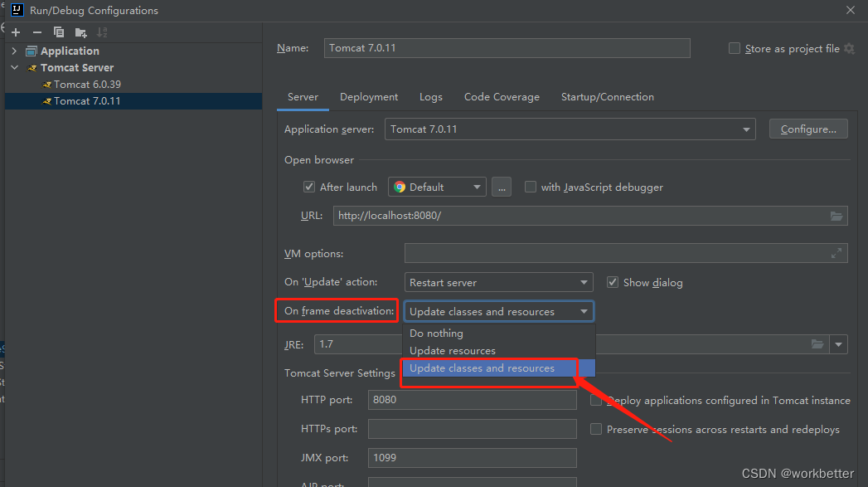
Task: Open the Application server dropdown
Action: point(570,129)
